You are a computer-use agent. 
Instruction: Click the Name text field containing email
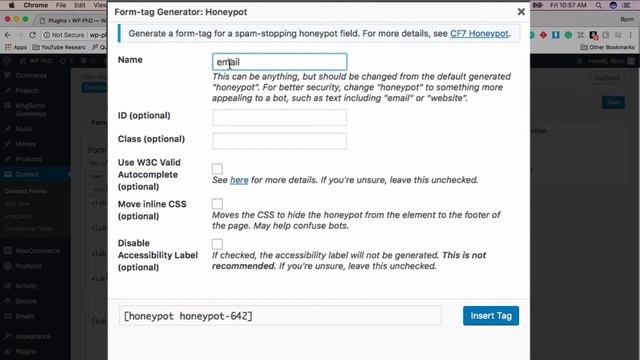click(x=280, y=62)
